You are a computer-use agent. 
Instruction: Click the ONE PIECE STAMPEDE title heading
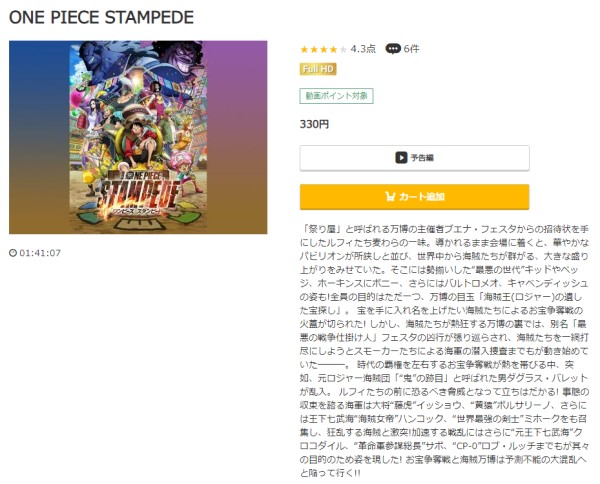click(101, 17)
